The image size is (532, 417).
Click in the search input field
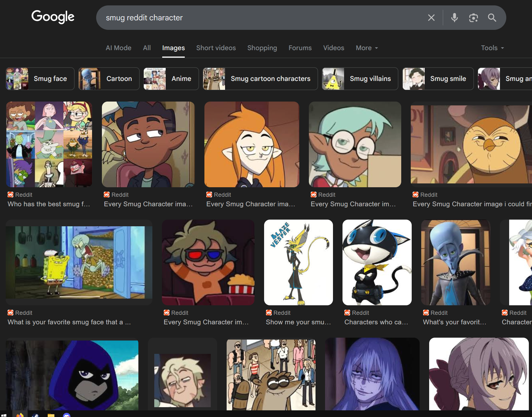click(254, 18)
